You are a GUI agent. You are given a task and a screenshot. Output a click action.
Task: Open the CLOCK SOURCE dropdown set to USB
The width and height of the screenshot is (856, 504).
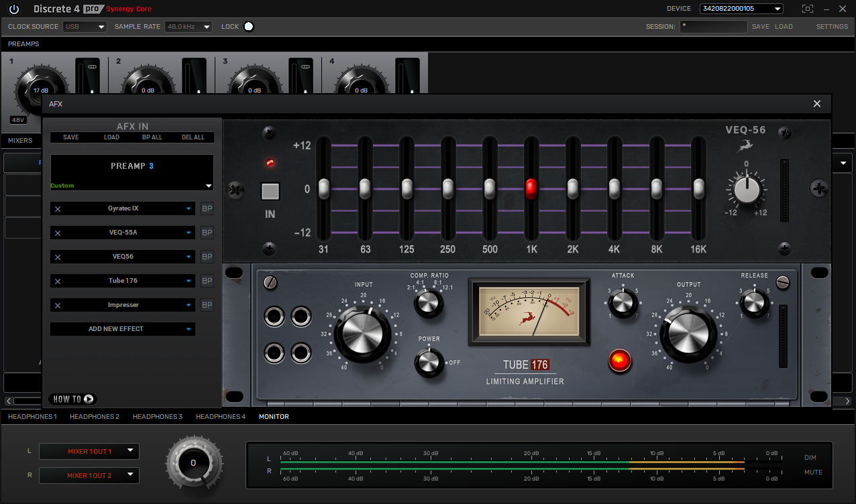click(x=85, y=26)
